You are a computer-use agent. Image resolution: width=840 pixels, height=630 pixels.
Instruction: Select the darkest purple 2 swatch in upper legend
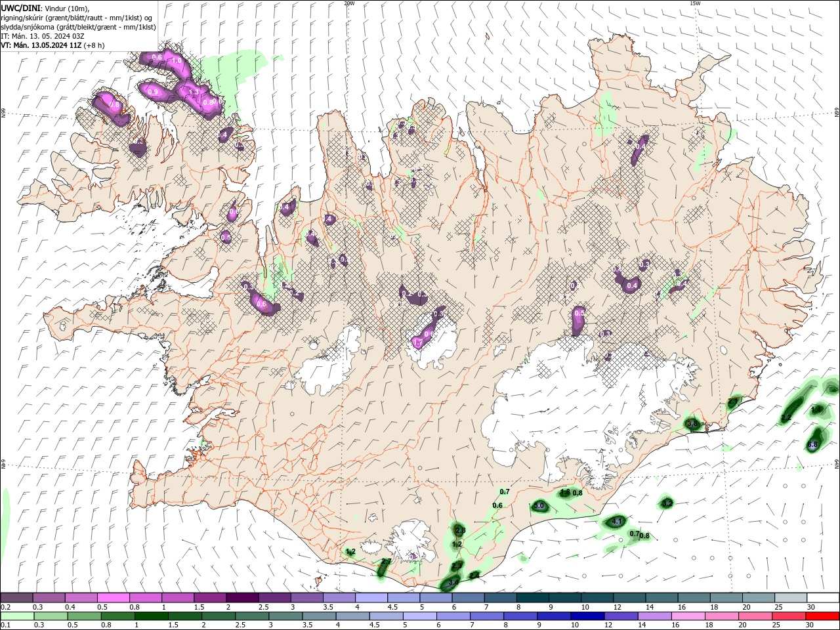click(x=242, y=598)
